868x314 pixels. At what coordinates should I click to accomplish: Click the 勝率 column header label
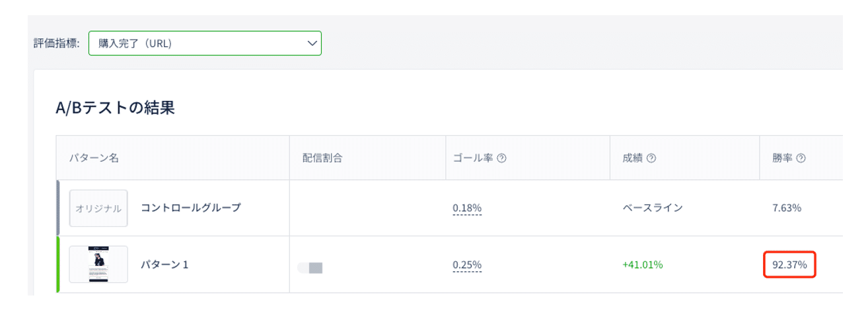[783, 158]
